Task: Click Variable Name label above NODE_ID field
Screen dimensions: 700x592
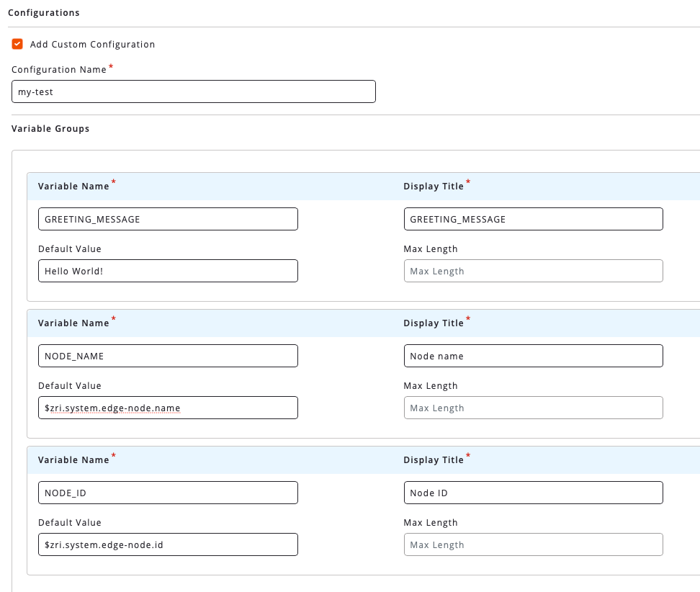Action: coord(73,460)
